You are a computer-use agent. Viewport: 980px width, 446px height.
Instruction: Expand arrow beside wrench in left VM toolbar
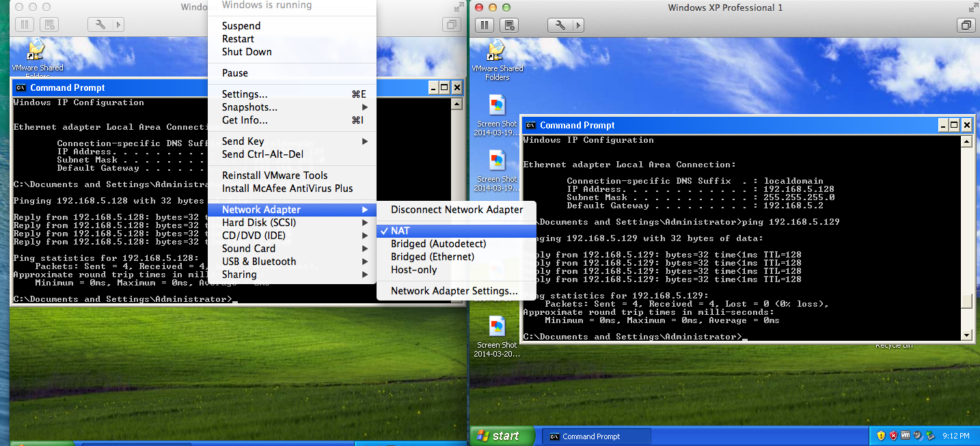(118, 25)
